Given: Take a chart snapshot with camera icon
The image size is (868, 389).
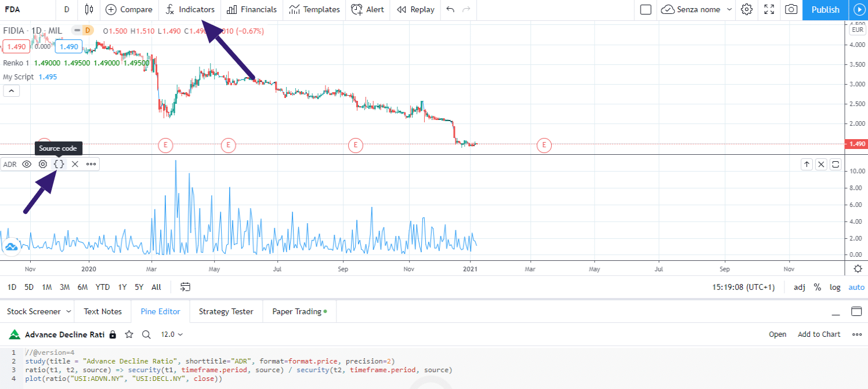Looking at the screenshot, I should 790,9.
